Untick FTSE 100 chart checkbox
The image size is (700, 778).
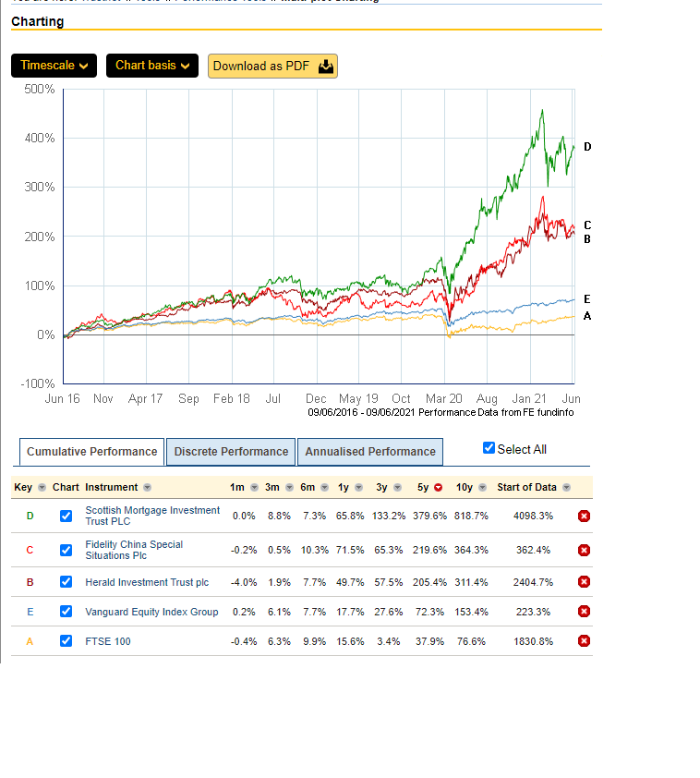[x=66, y=641]
